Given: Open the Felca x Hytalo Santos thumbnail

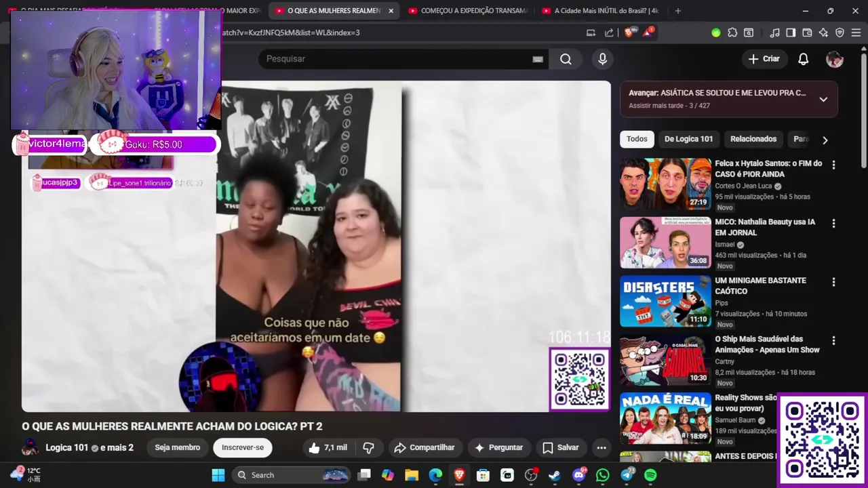Looking at the screenshot, I should (665, 184).
